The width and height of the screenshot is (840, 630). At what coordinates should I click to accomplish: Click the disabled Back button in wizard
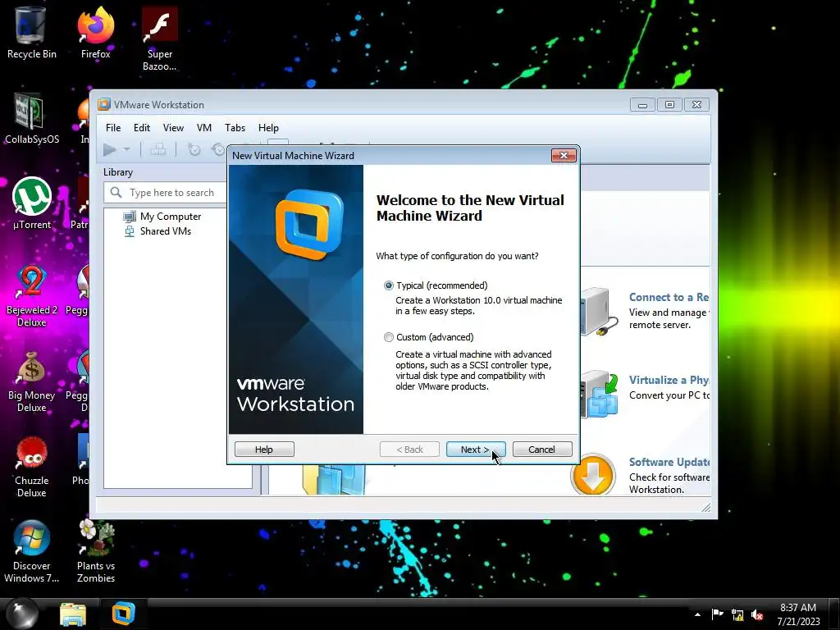click(x=409, y=449)
